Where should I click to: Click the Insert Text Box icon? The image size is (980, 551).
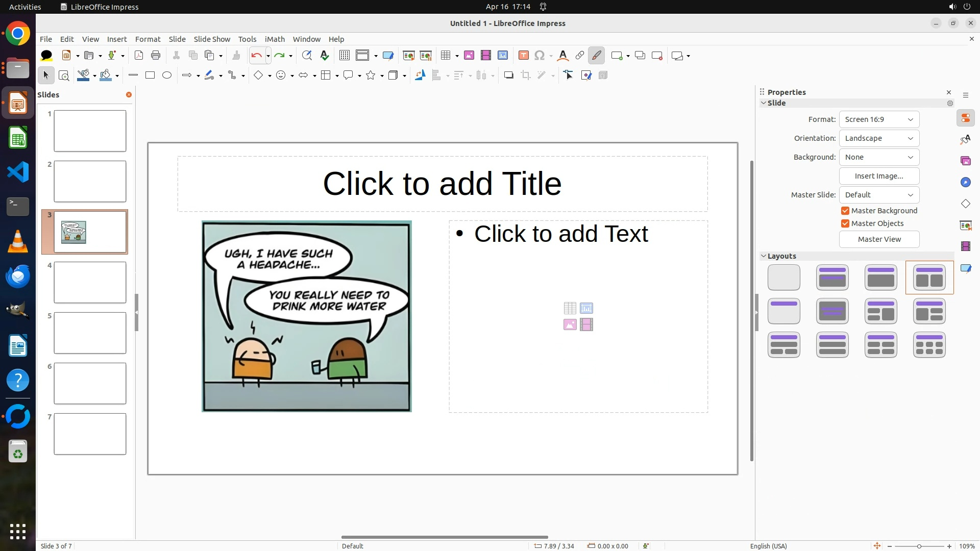[523, 56]
